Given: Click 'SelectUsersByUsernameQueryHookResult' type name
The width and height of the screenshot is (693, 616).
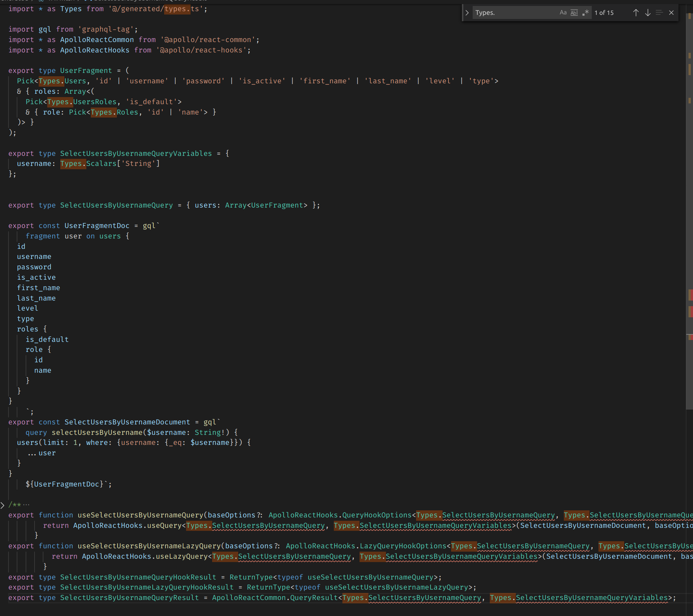Looking at the screenshot, I should point(138,577).
